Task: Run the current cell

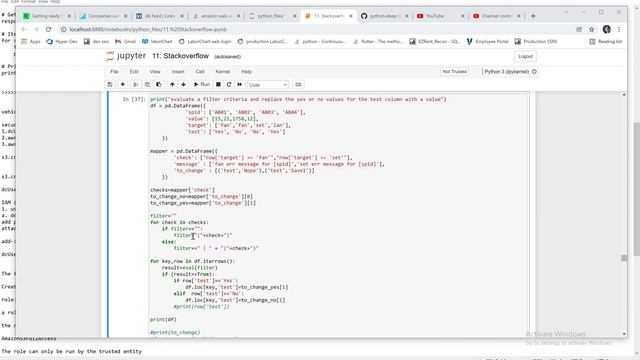Action: (x=202, y=84)
